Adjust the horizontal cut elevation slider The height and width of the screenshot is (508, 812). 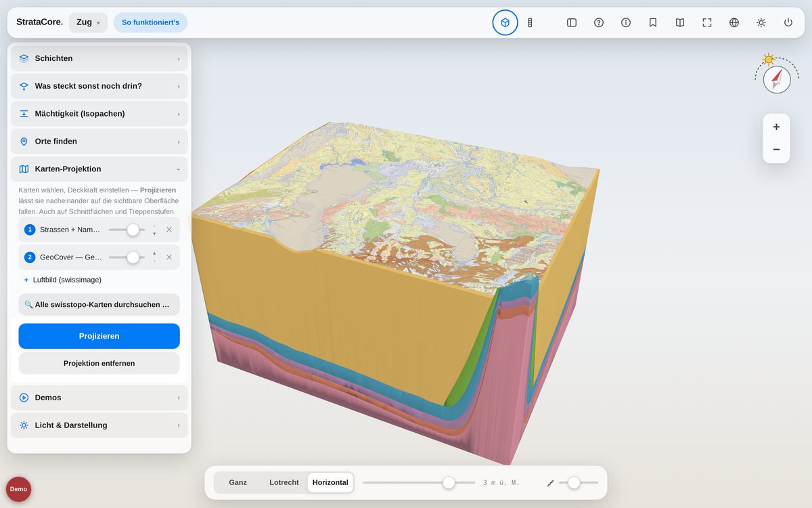point(419,483)
